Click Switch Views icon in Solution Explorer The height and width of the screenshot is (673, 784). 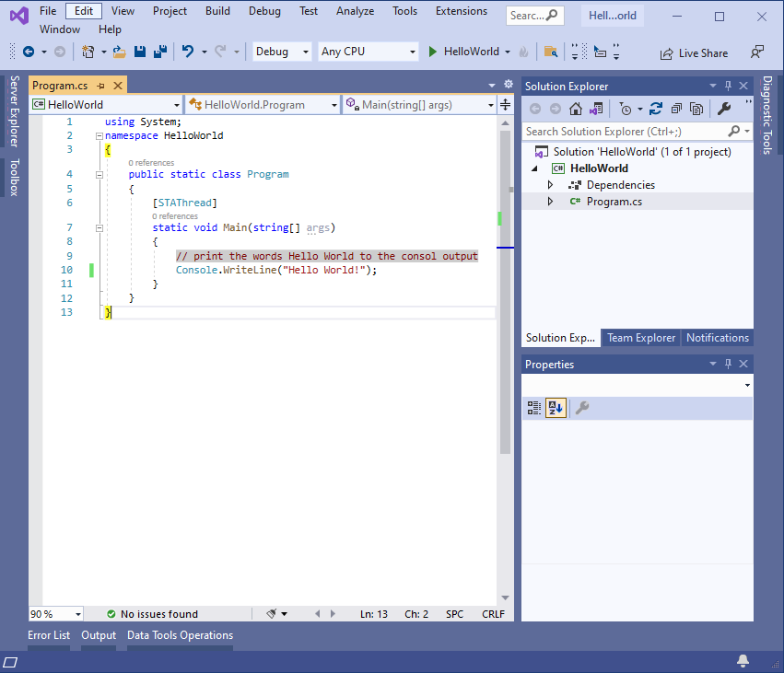pos(596,109)
